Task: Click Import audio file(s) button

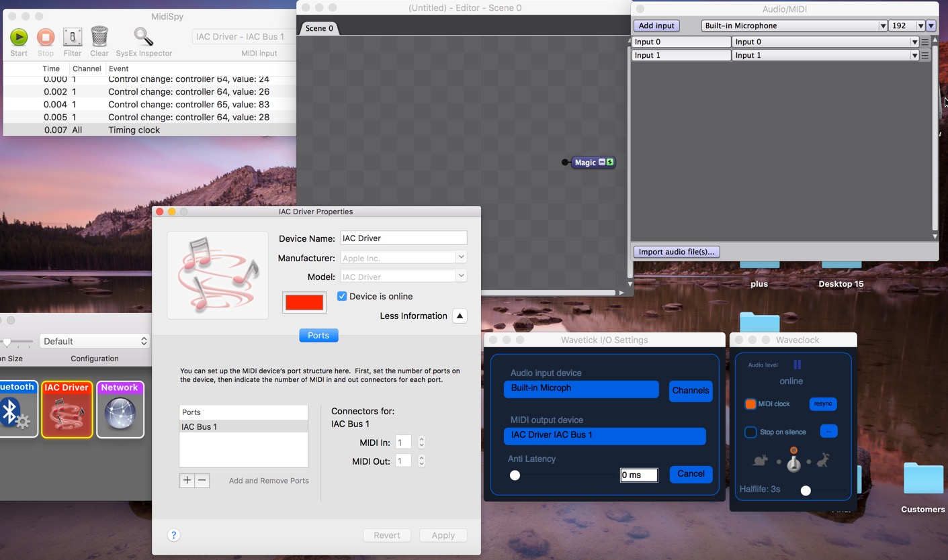Action: tap(677, 252)
